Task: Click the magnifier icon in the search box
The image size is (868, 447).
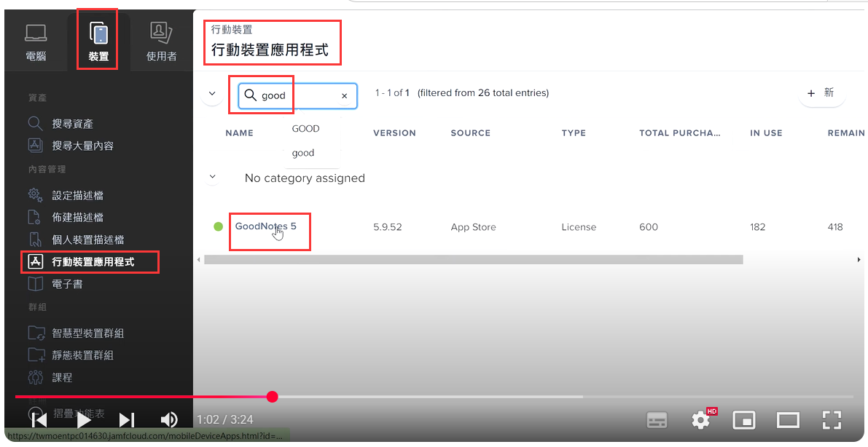Action: [250, 95]
